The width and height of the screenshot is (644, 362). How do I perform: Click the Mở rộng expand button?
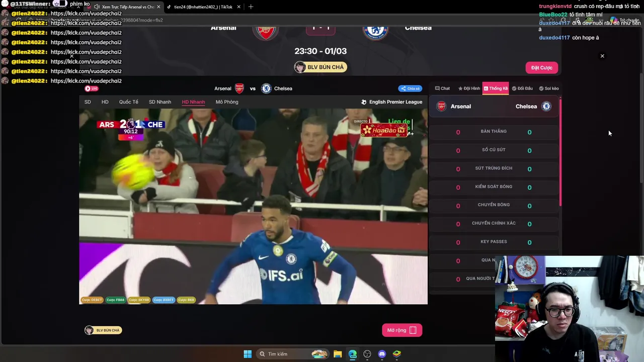click(401, 330)
